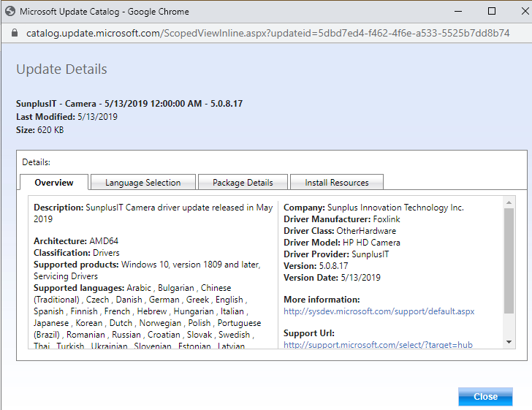Select the Package Details tab
The width and height of the screenshot is (532, 410).
pyautogui.click(x=243, y=183)
